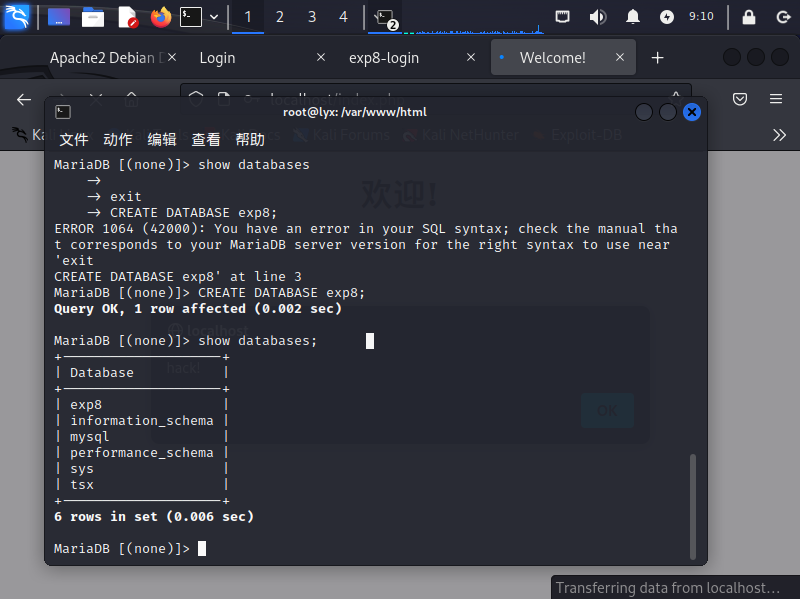Image resolution: width=800 pixels, height=599 pixels.
Task: Open the network connection tray icon
Action: point(563,17)
